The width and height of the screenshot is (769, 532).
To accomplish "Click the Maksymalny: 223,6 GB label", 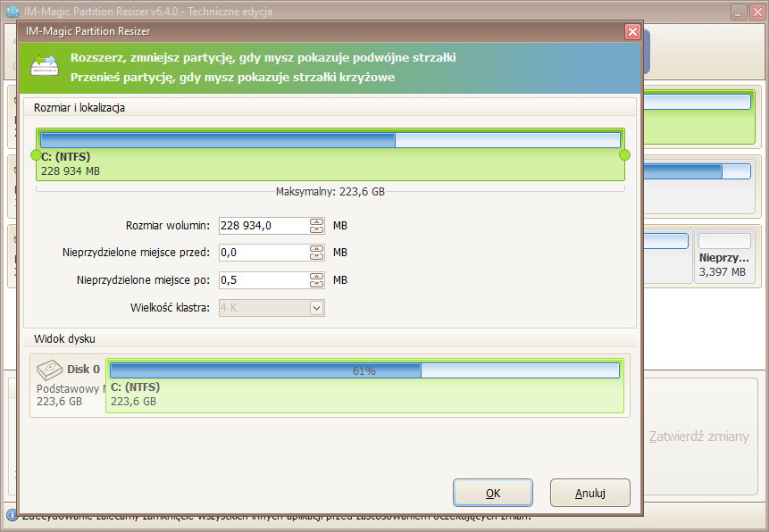I will [330, 192].
